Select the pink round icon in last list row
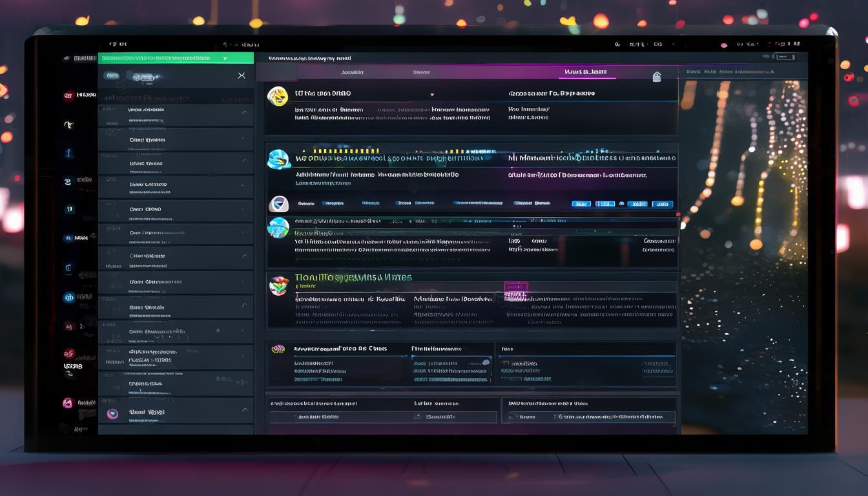This screenshot has width=868, height=496. click(x=112, y=413)
